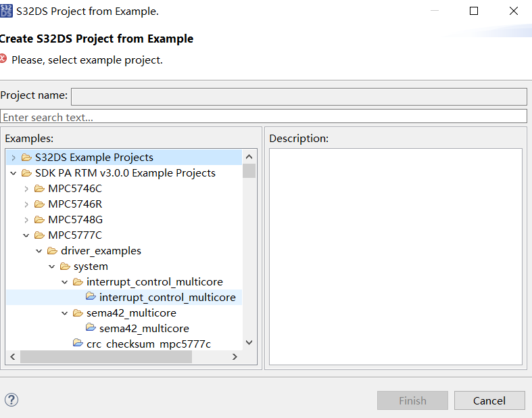Click the Finish button
This screenshot has width=532, height=418.
tap(412, 400)
